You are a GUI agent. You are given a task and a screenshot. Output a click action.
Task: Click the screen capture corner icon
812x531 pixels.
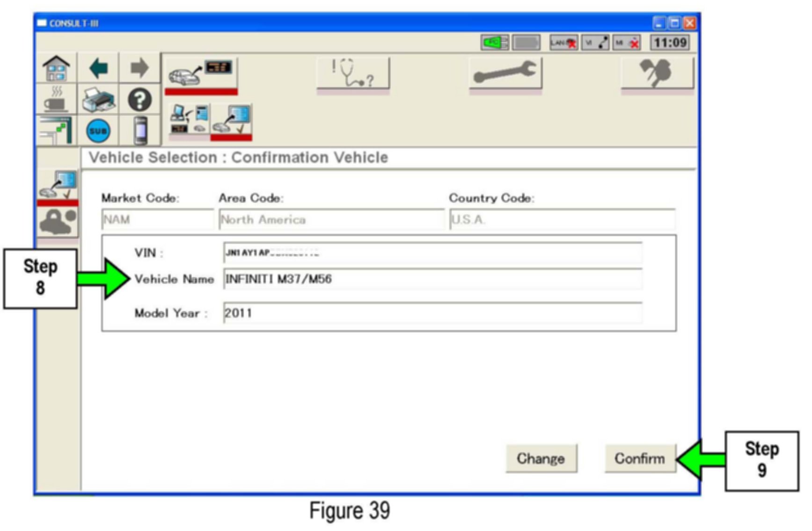[56, 130]
